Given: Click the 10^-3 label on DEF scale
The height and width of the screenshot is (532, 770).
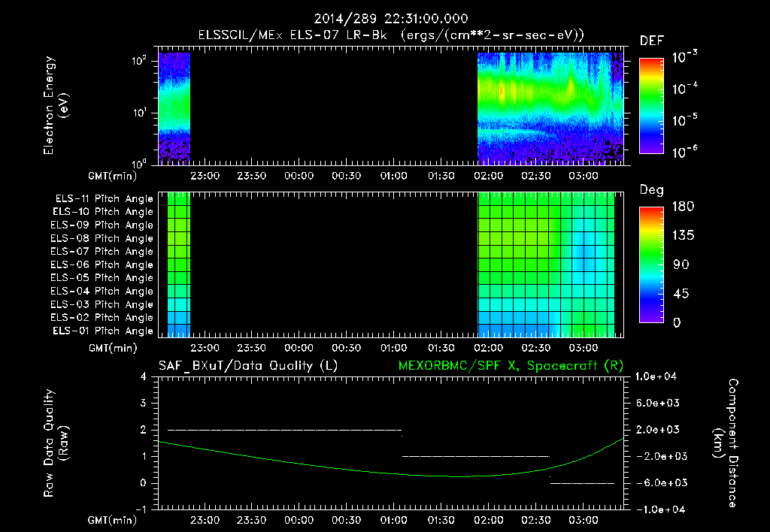Looking at the screenshot, I should point(684,57).
